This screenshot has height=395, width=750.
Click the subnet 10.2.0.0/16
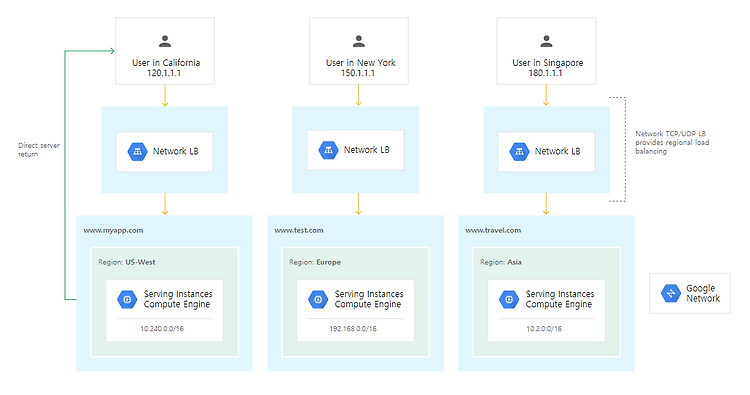tap(544, 329)
